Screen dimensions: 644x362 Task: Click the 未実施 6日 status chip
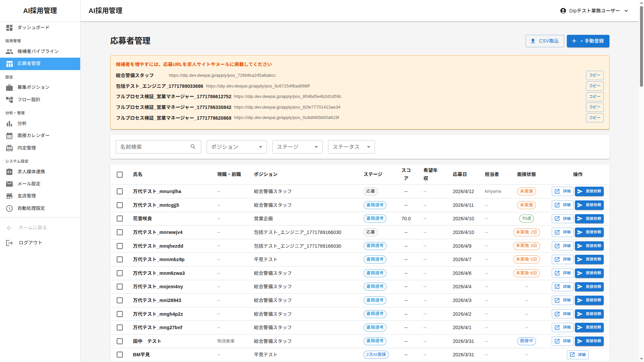coord(526,273)
